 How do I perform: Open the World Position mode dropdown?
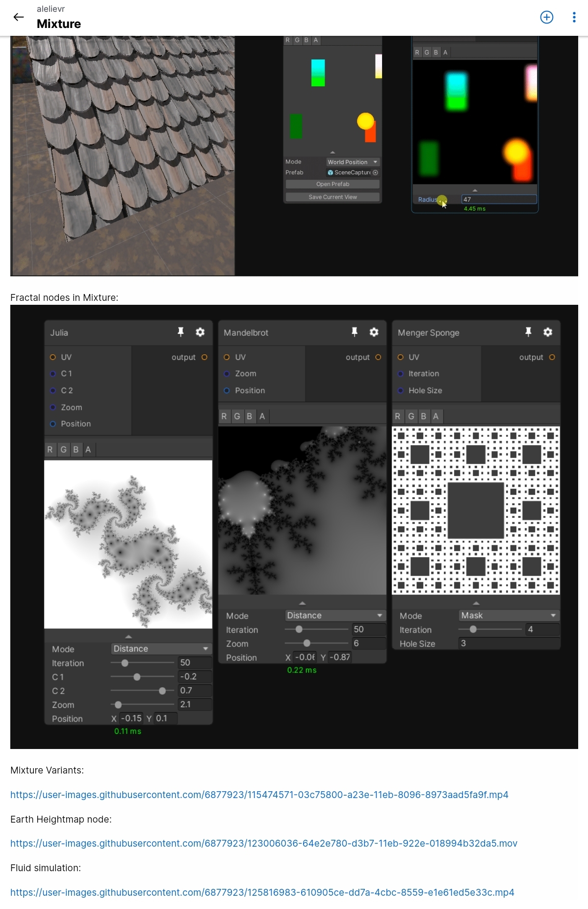(x=353, y=162)
